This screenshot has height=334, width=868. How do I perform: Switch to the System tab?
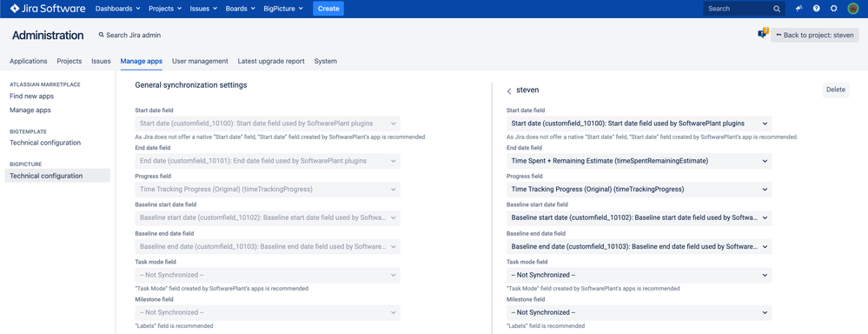point(326,61)
